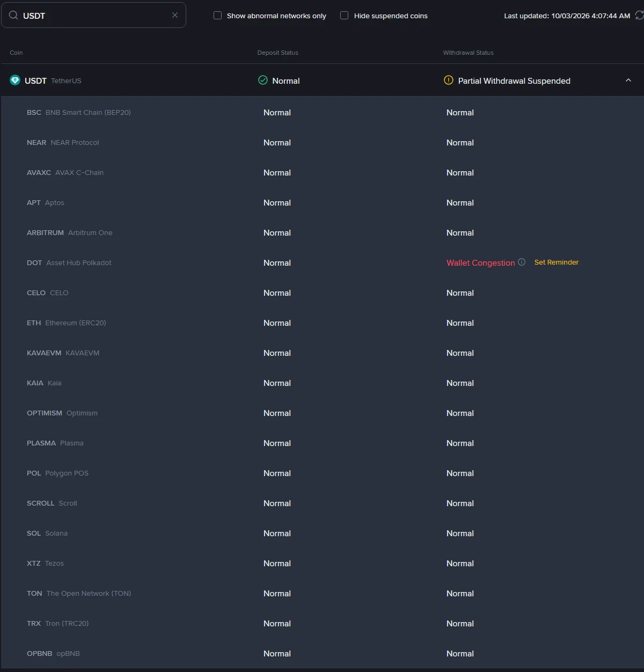Click the Withdrawal Status column header

[x=468, y=53]
